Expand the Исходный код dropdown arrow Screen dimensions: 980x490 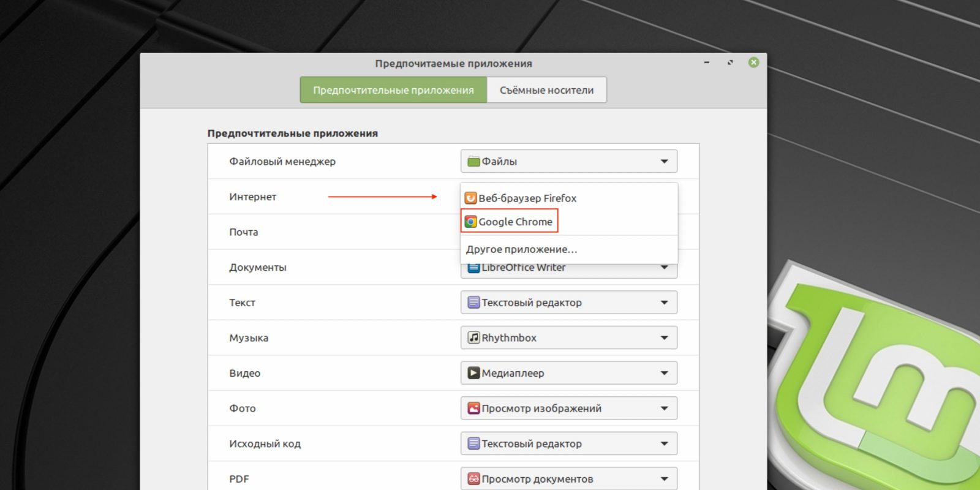pyautogui.click(x=664, y=443)
